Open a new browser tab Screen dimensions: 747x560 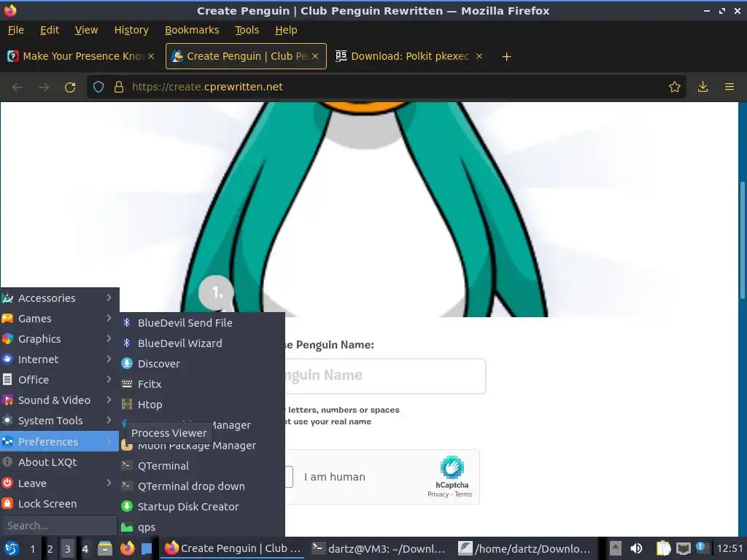pos(506,57)
